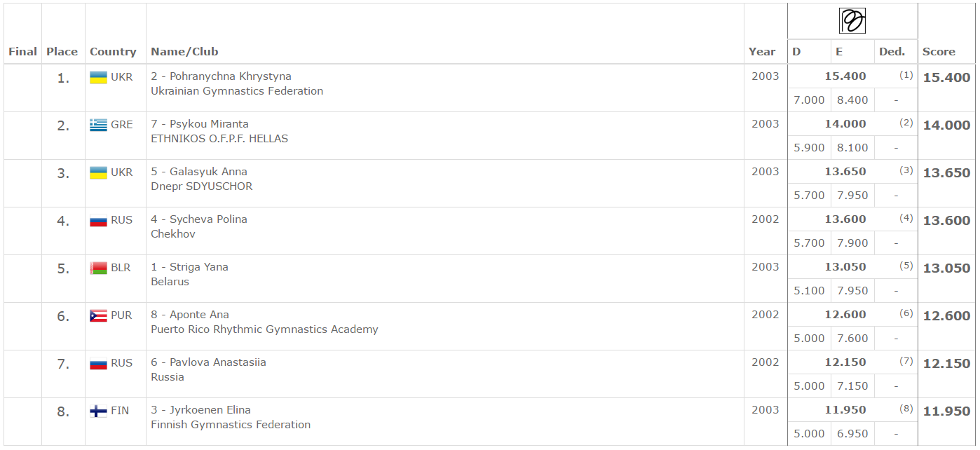Viewport: 980px width, 450px height.
Task: Click Russia flag beside Pavlova Anastasiia
Action: click(x=98, y=363)
